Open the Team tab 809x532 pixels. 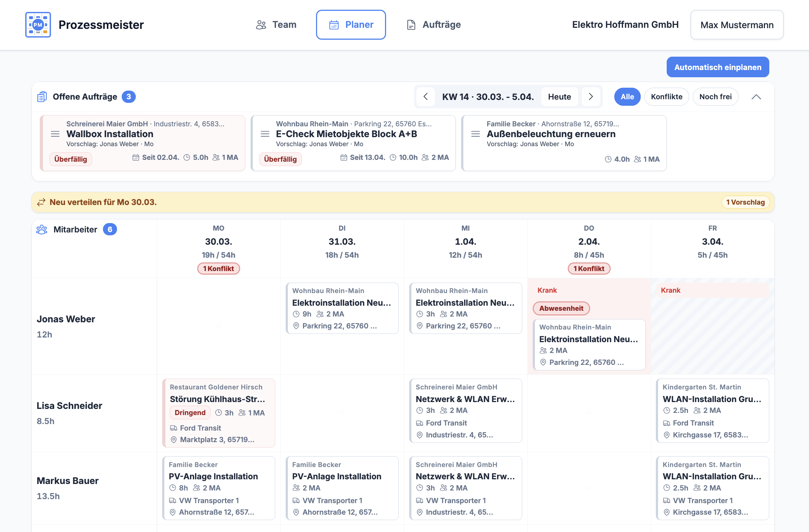(276, 25)
